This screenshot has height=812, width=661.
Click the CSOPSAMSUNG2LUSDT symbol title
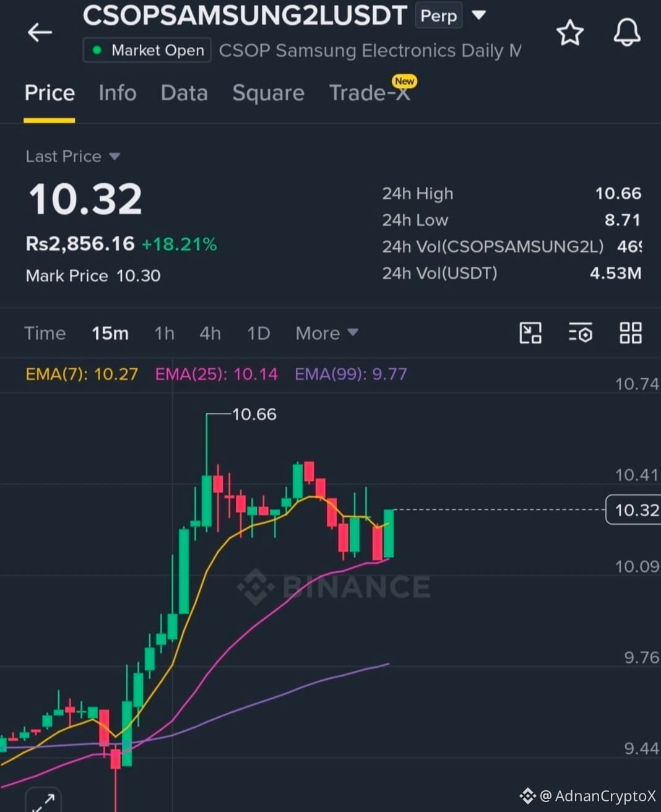click(245, 15)
